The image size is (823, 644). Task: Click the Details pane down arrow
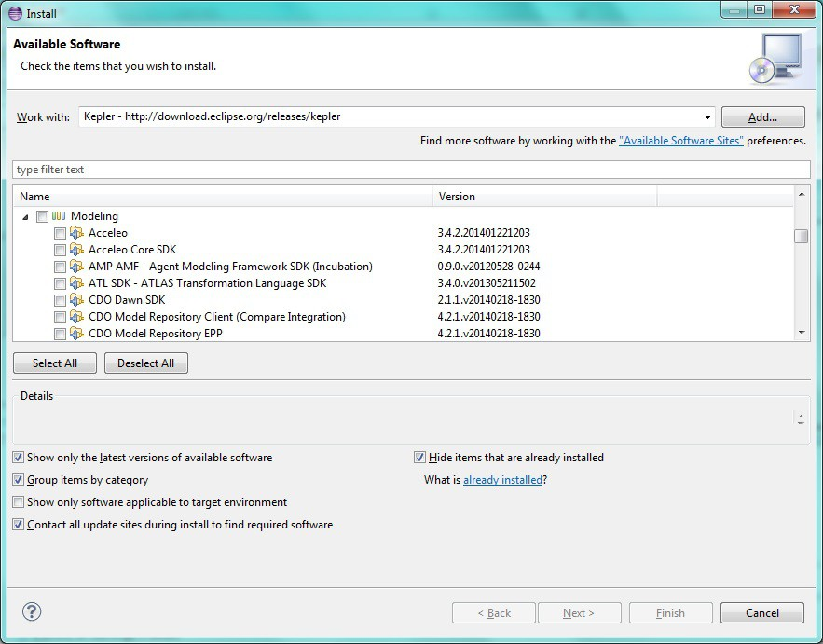pyautogui.click(x=801, y=421)
